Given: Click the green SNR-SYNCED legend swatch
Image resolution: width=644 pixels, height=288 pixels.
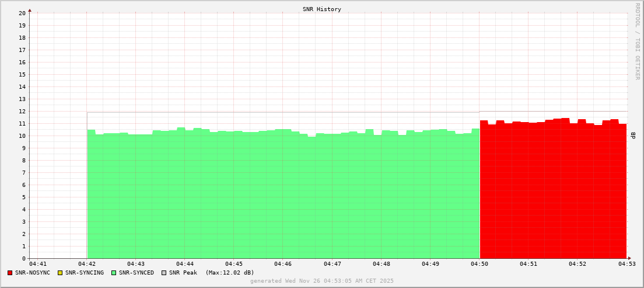Looking at the screenshot, I should pyautogui.click(x=113, y=273).
